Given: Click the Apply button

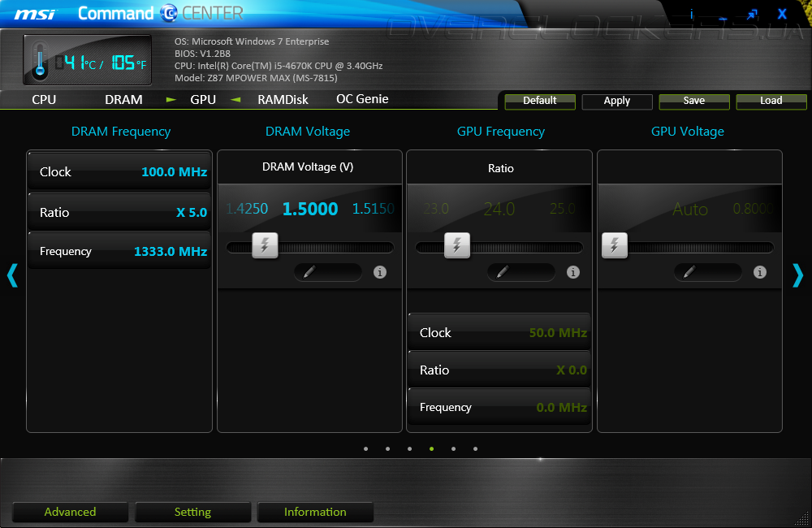Looking at the screenshot, I should [x=617, y=101].
